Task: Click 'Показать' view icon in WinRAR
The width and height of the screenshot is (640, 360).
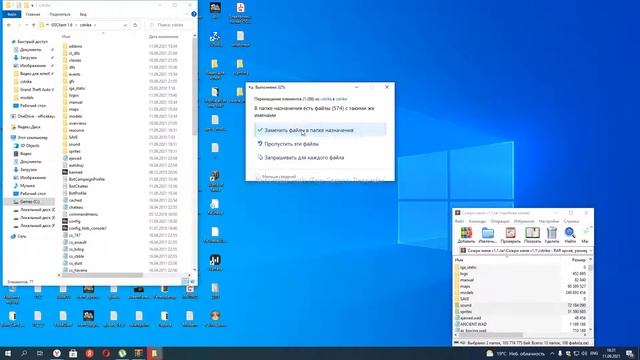Action: click(532, 236)
